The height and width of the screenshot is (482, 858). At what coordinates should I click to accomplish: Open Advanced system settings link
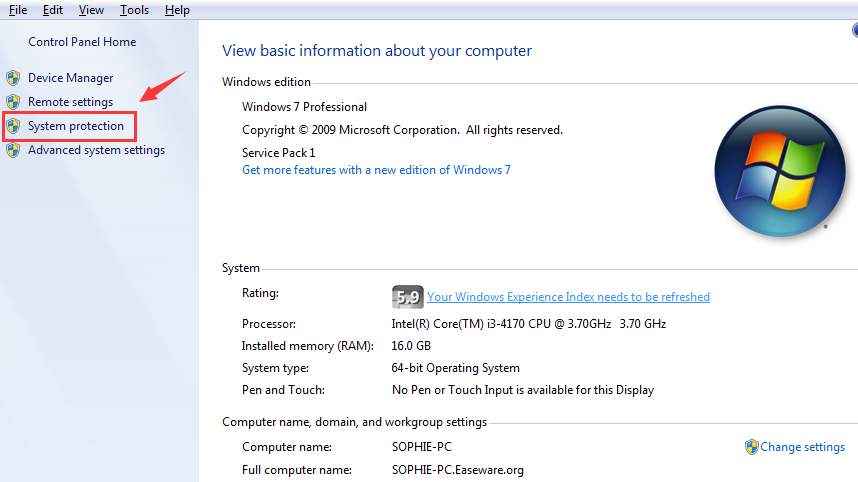[x=96, y=150]
